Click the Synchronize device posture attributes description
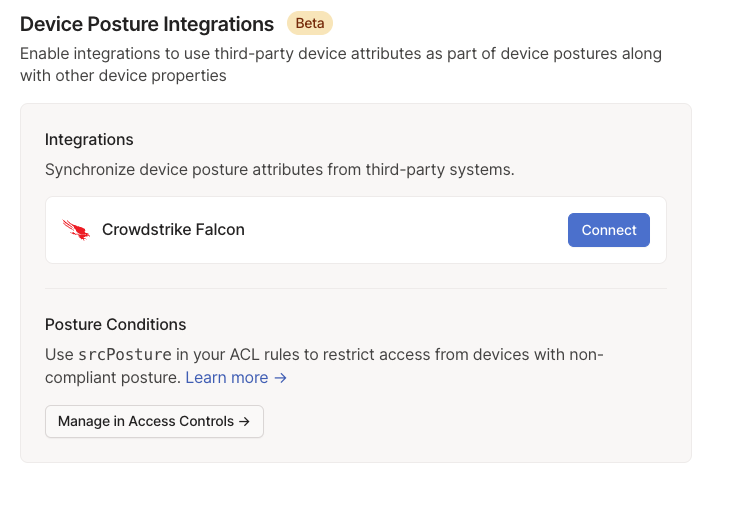 [x=280, y=170]
